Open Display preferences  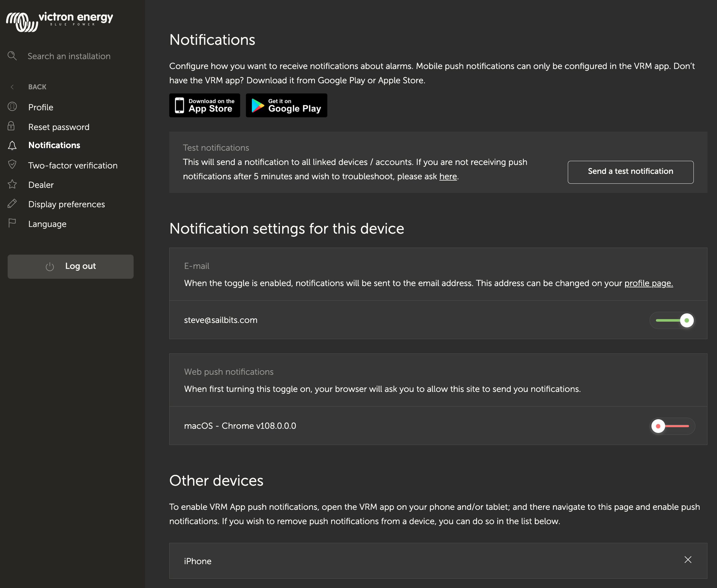[x=67, y=205]
